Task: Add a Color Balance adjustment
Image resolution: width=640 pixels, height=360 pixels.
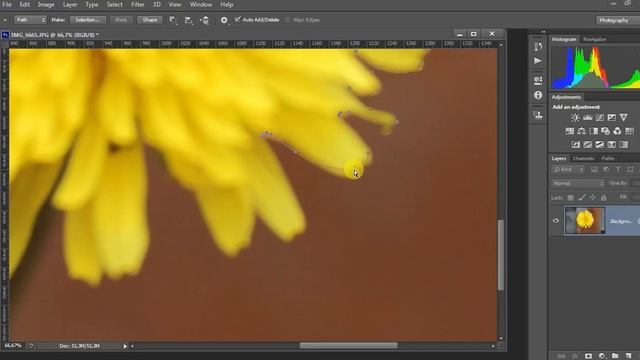Action: (581, 131)
